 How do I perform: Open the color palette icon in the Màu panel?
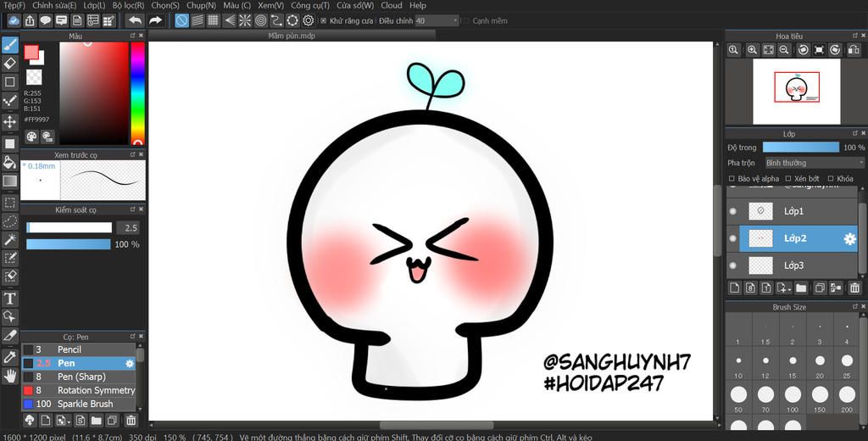[x=31, y=137]
